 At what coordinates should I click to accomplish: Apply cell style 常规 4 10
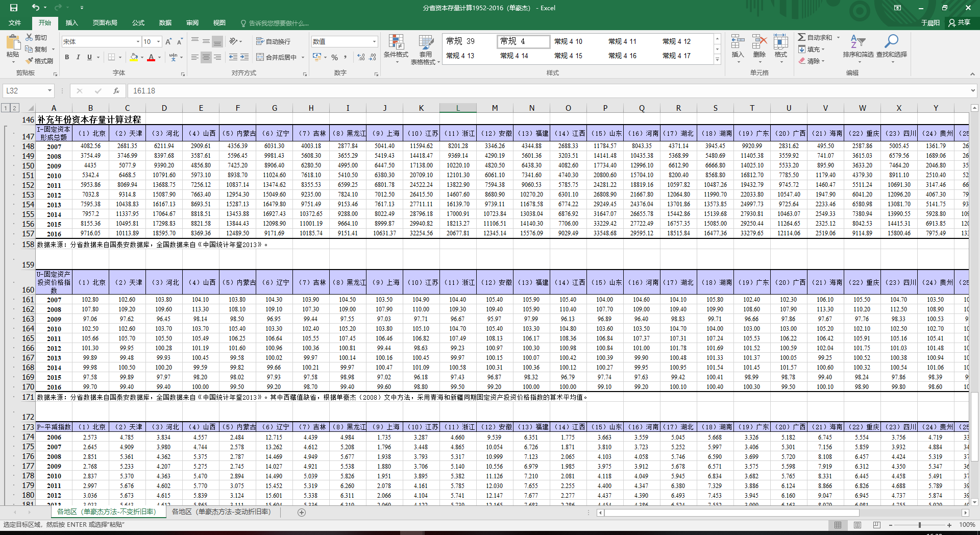tap(568, 41)
